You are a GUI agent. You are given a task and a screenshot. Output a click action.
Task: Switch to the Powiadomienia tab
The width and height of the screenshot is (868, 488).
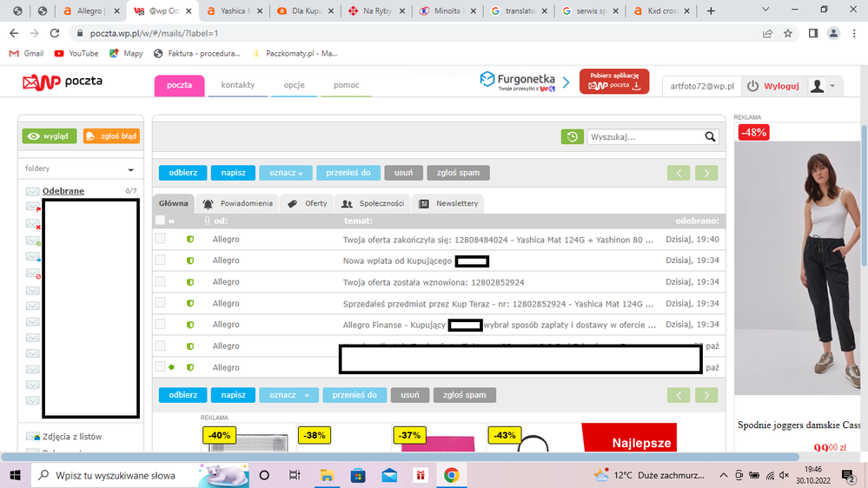click(x=238, y=203)
